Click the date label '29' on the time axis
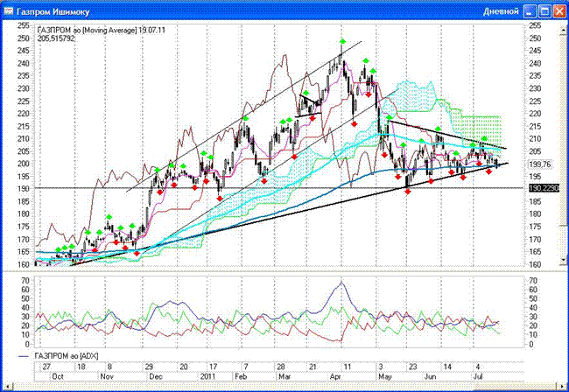This screenshot has height=392, width=569. tap(149, 367)
